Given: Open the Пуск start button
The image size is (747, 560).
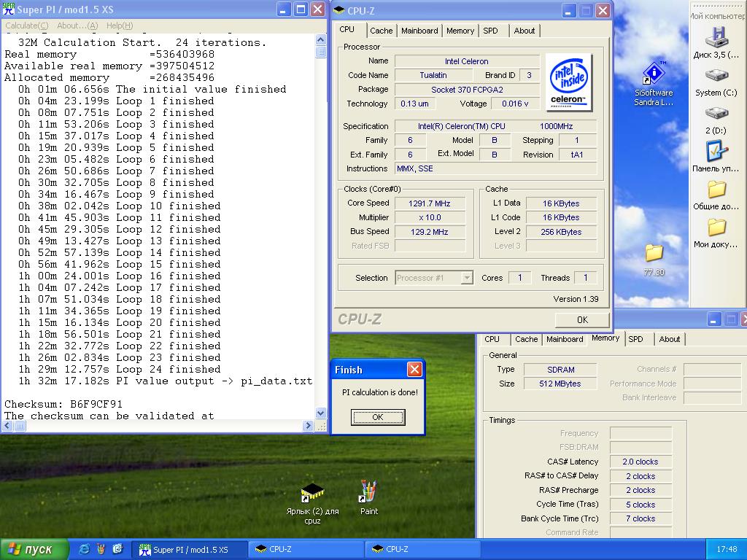Looking at the screenshot, I should (34, 549).
